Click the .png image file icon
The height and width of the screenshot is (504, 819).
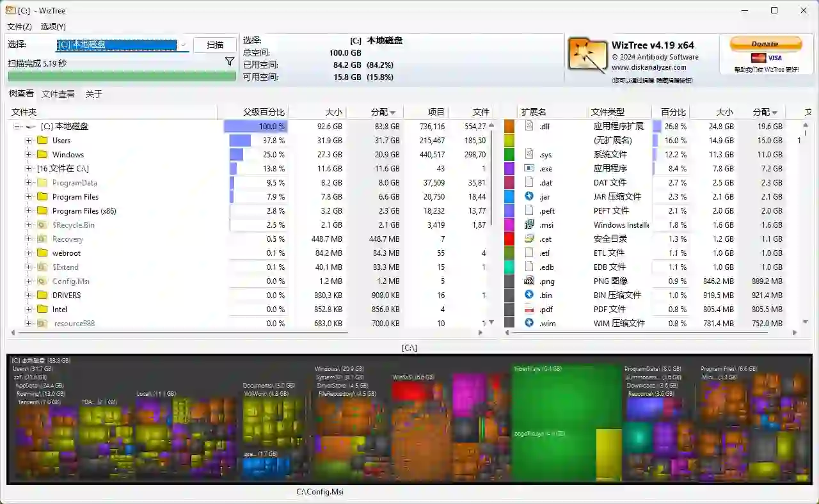pyautogui.click(x=530, y=281)
